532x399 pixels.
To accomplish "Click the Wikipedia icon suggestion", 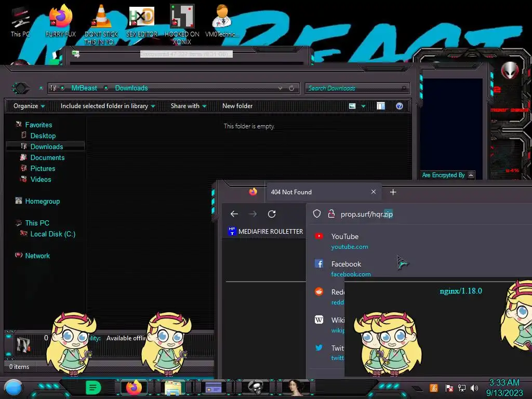I will tap(319, 320).
